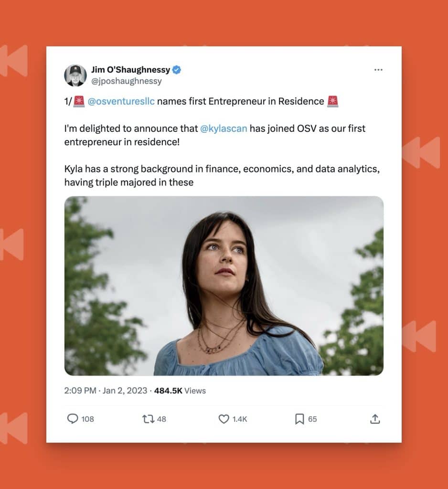The image size is (448, 489).
Task: Click Jim O'Shaughnessy's profile avatar
Action: click(75, 75)
